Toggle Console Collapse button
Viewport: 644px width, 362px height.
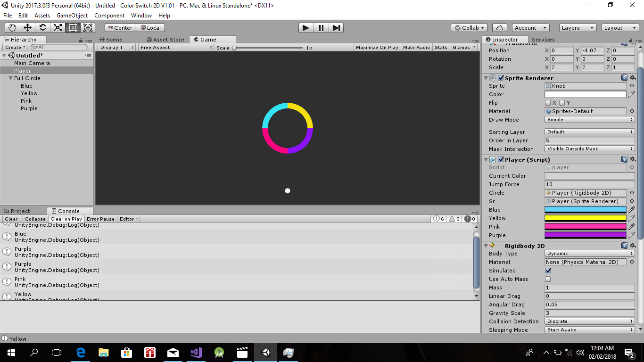click(35, 219)
